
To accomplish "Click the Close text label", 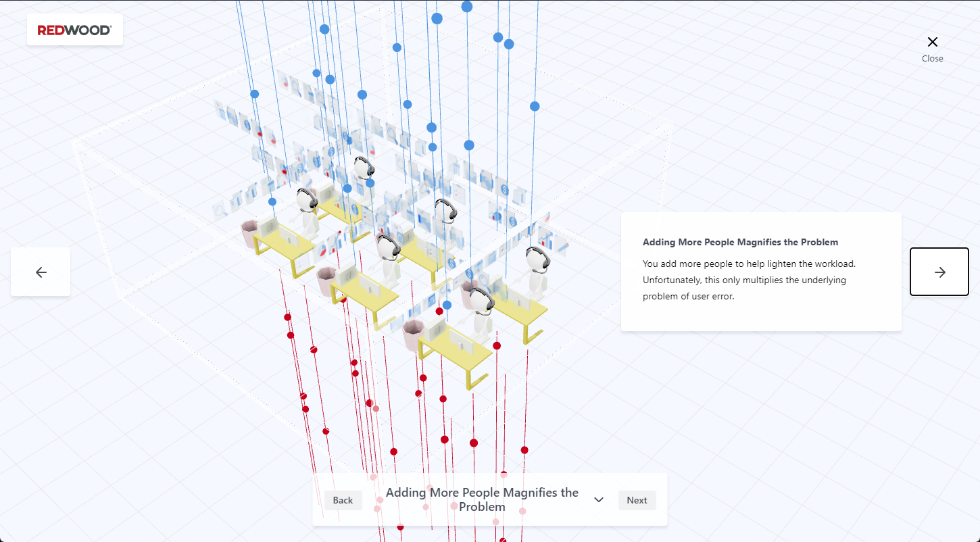I will (x=932, y=59).
